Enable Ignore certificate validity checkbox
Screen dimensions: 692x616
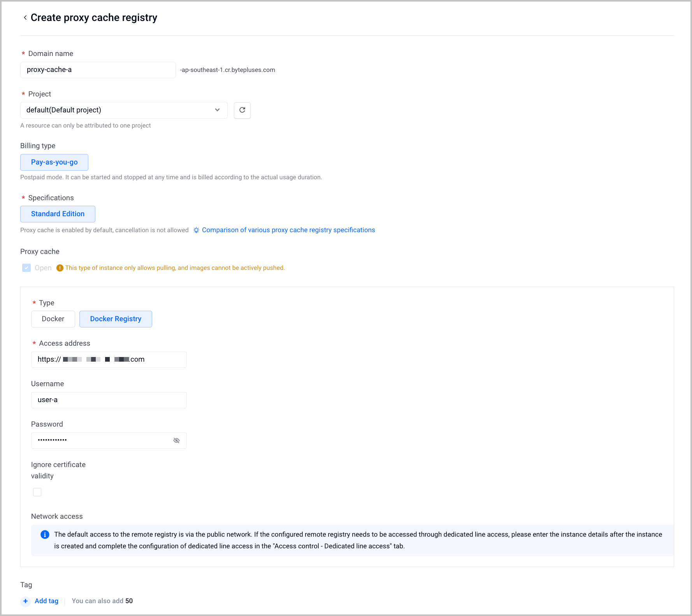pyautogui.click(x=37, y=492)
